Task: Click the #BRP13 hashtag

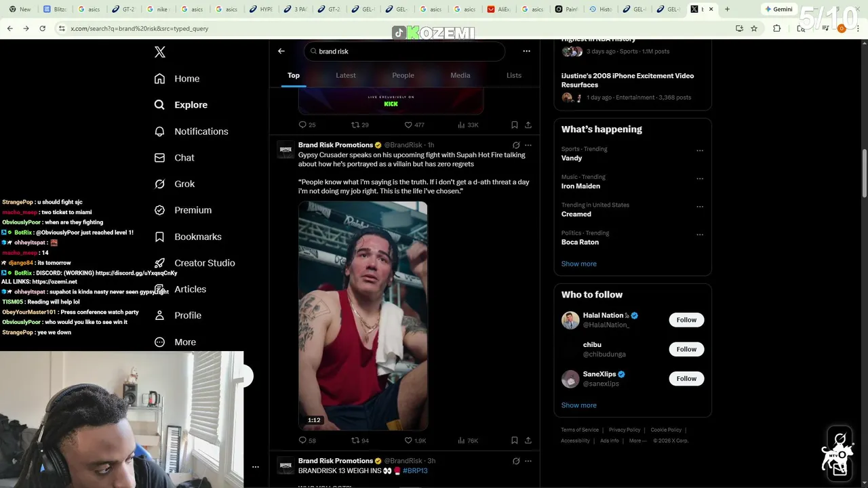Action: tap(415, 471)
